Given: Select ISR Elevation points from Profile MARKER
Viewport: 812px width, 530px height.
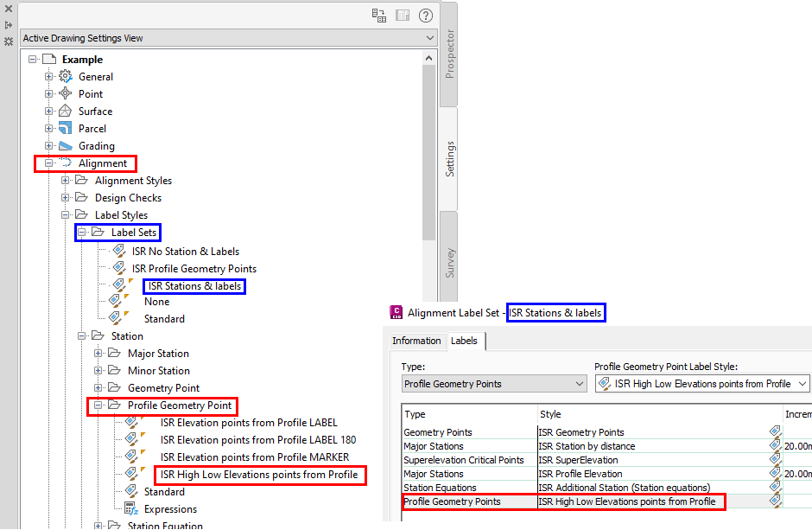Looking at the screenshot, I should tap(255, 457).
